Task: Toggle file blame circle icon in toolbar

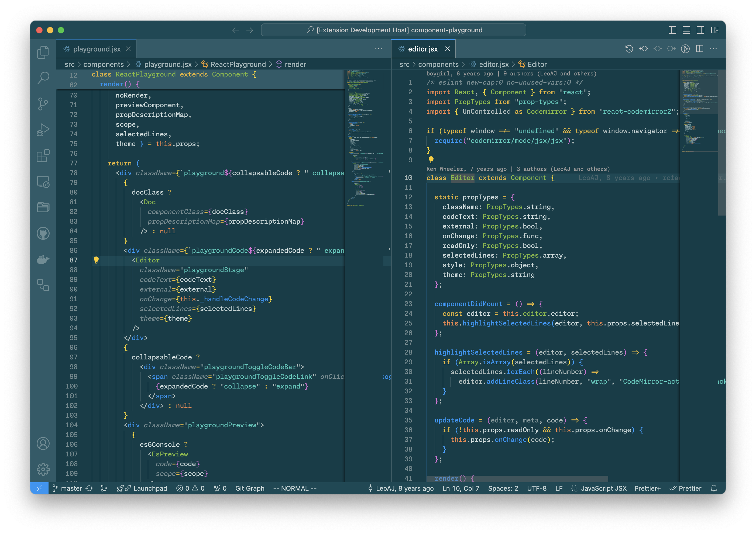Action: 657,49
